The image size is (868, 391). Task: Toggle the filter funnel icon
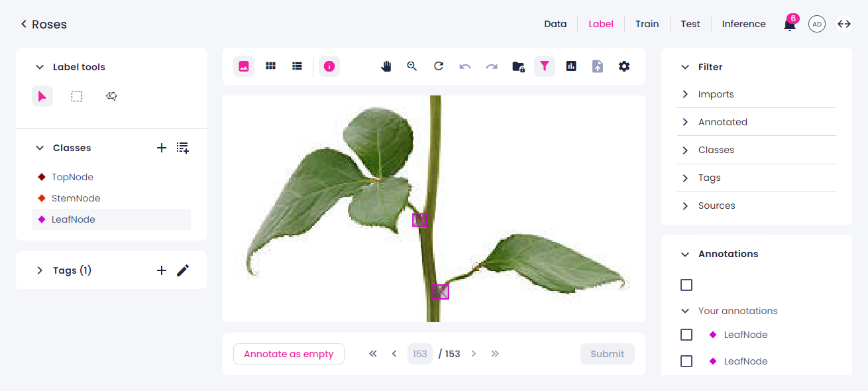545,66
